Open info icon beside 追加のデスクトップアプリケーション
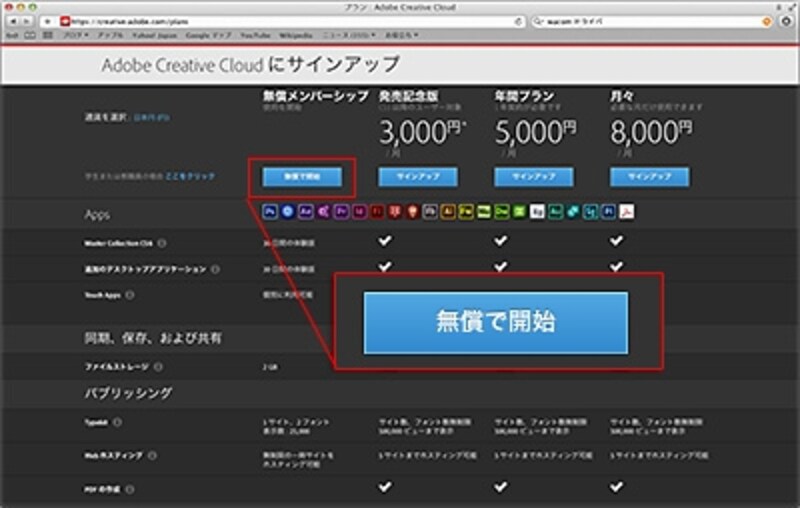800x508 pixels. click(215, 269)
